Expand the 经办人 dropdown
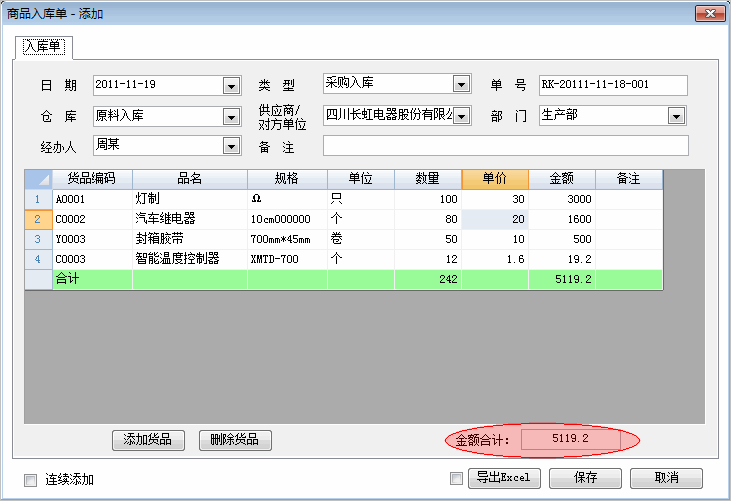 point(232,146)
